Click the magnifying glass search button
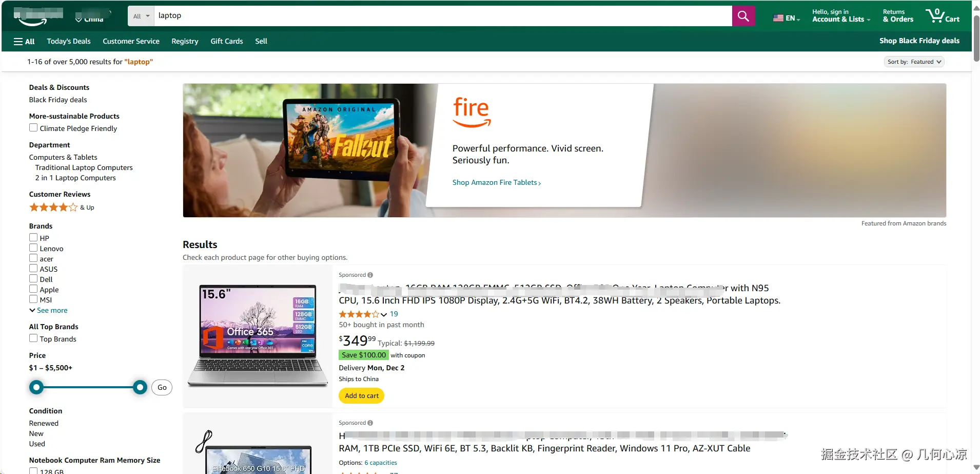The height and width of the screenshot is (474, 980). click(x=743, y=16)
